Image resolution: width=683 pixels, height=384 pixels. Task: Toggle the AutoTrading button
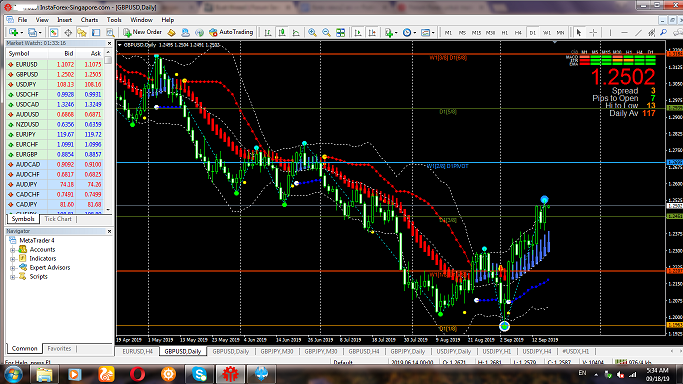click(231, 32)
